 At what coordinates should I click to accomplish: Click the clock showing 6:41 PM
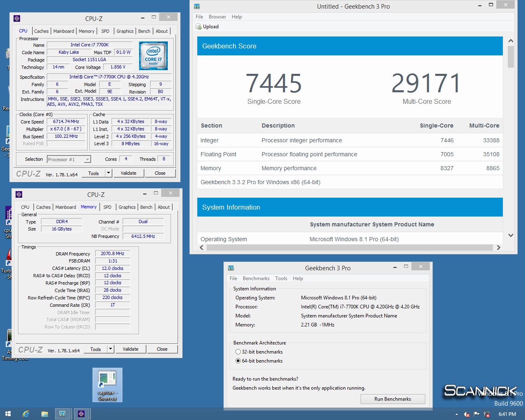point(507,414)
